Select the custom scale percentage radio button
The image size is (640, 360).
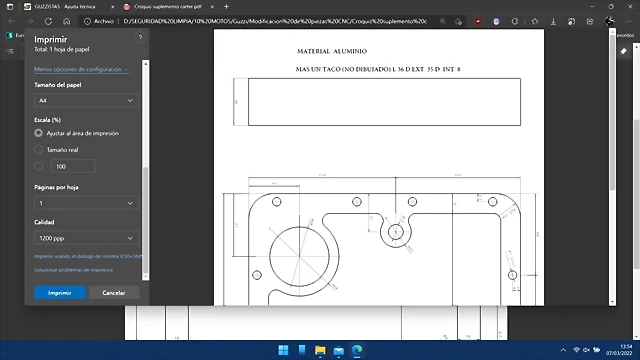pos(38,166)
